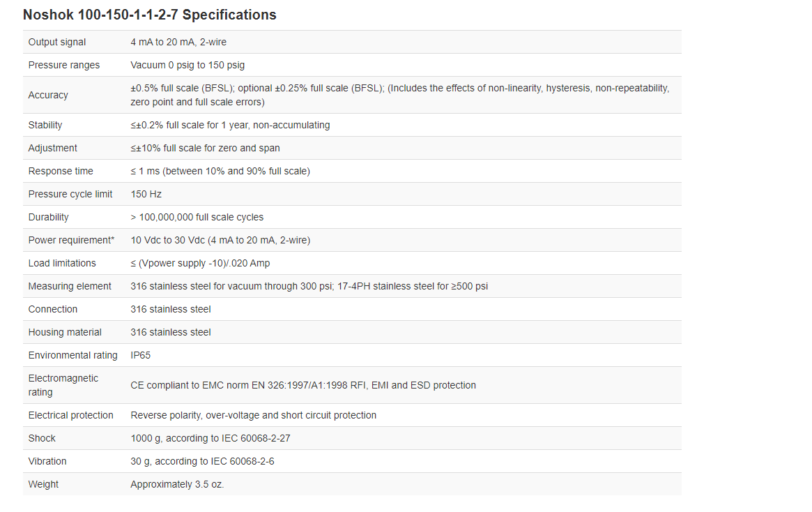Select the Accuracy row label

pos(48,95)
